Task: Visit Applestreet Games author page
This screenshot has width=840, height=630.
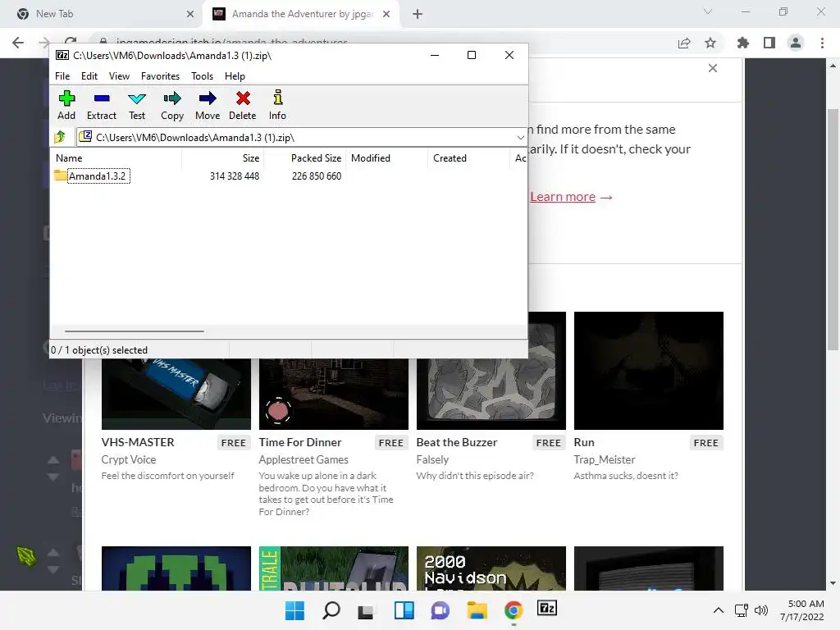Action: point(304,459)
